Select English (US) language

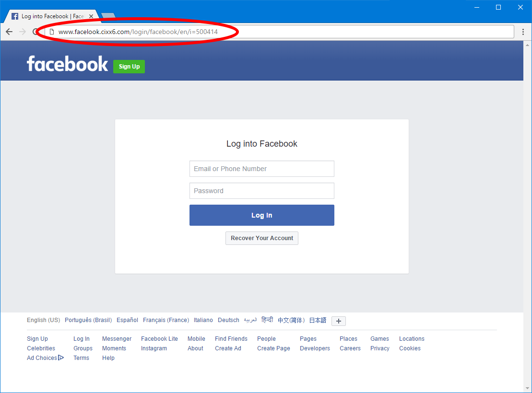44,320
